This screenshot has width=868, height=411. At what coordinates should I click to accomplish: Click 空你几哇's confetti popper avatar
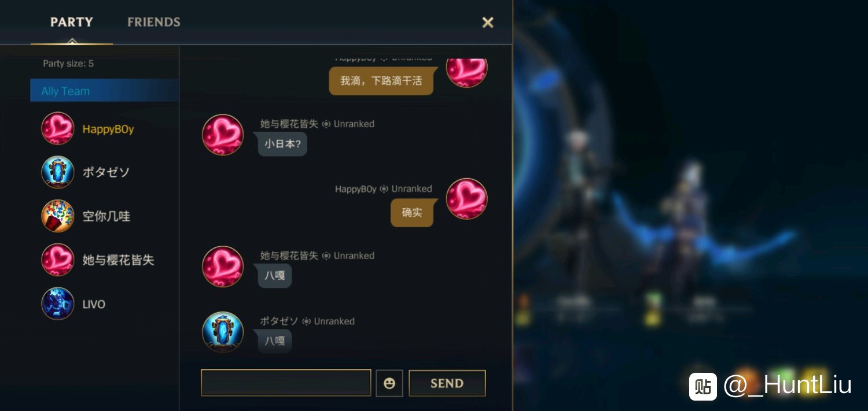(x=58, y=216)
